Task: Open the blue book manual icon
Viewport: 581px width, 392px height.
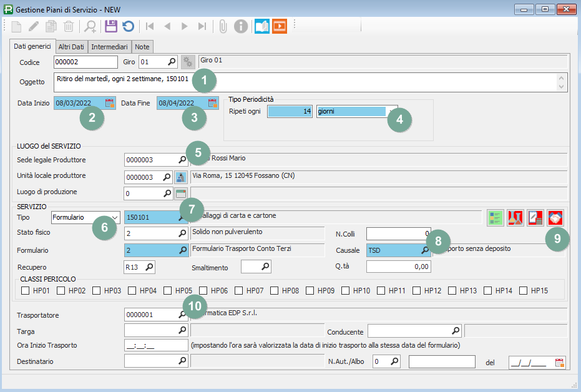Action: (262, 26)
